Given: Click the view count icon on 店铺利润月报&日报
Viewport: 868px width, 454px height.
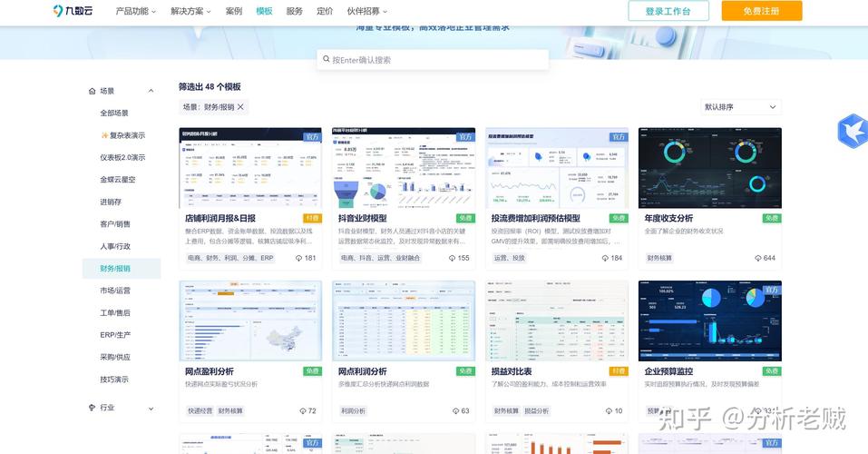Looking at the screenshot, I should tap(299, 258).
